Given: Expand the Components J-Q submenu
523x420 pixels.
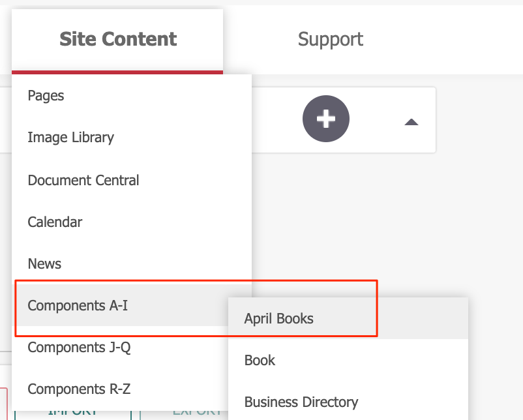Looking at the screenshot, I should pyautogui.click(x=79, y=348).
